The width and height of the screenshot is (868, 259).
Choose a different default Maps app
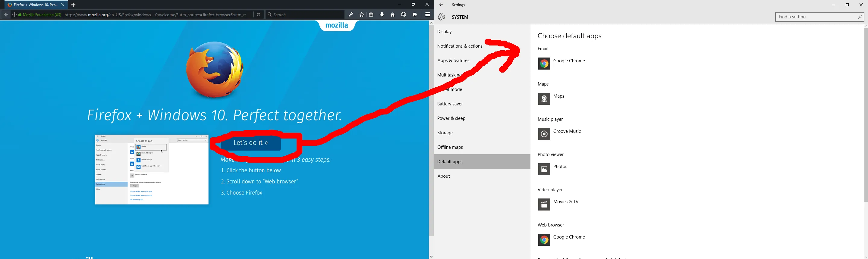(551, 99)
